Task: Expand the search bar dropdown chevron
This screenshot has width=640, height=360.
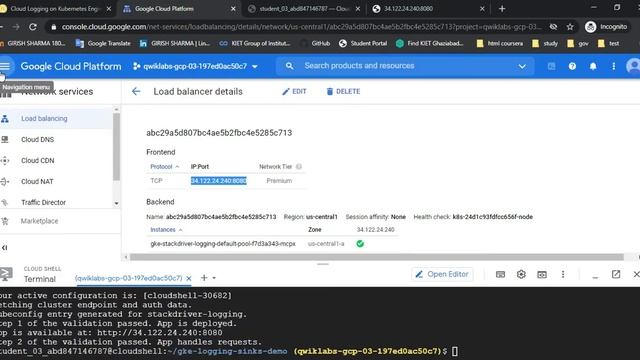Action: pyautogui.click(x=522, y=66)
